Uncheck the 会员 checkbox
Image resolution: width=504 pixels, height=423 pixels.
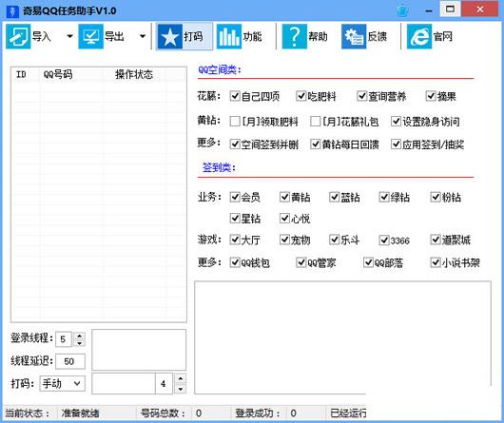pyautogui.click(x=235, y=197)
